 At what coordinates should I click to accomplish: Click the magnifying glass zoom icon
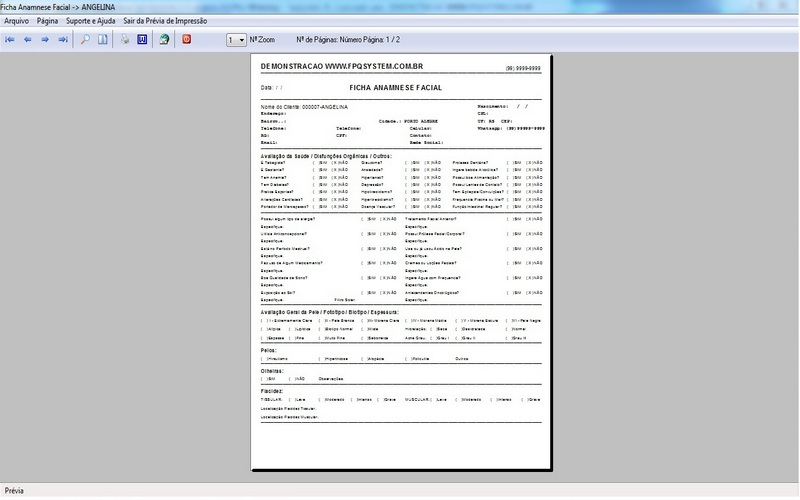click(85, 40)
